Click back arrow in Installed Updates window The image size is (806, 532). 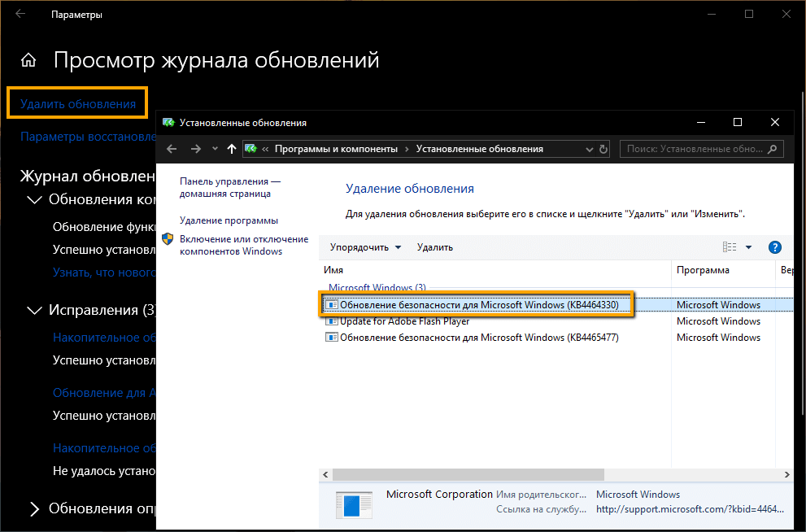[x=172, y=149]
